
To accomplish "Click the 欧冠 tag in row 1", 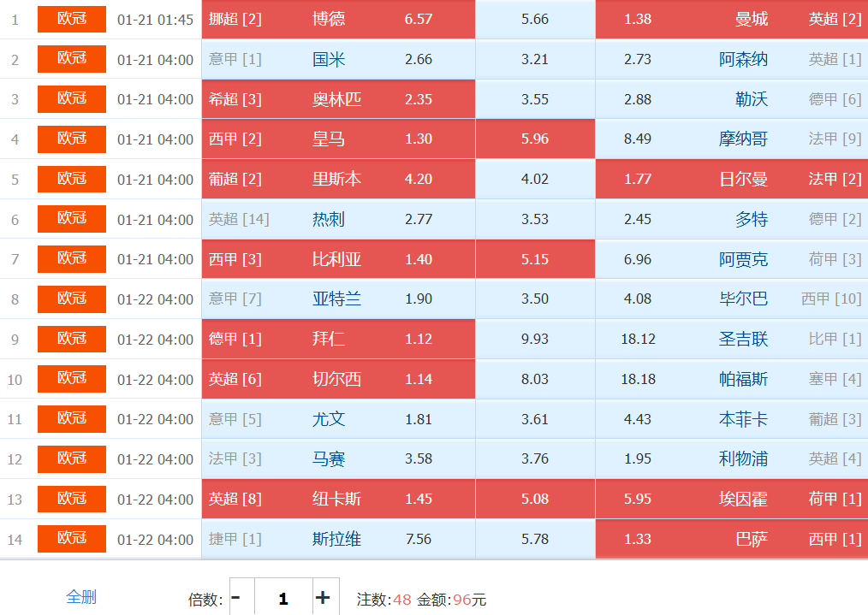I will (x=72, y=19).
